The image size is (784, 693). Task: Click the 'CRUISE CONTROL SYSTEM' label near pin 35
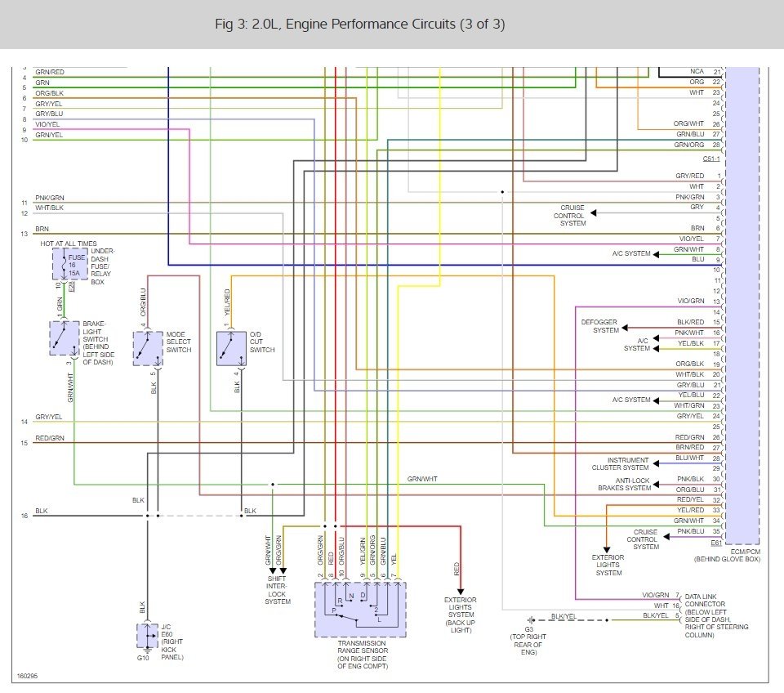643,539
